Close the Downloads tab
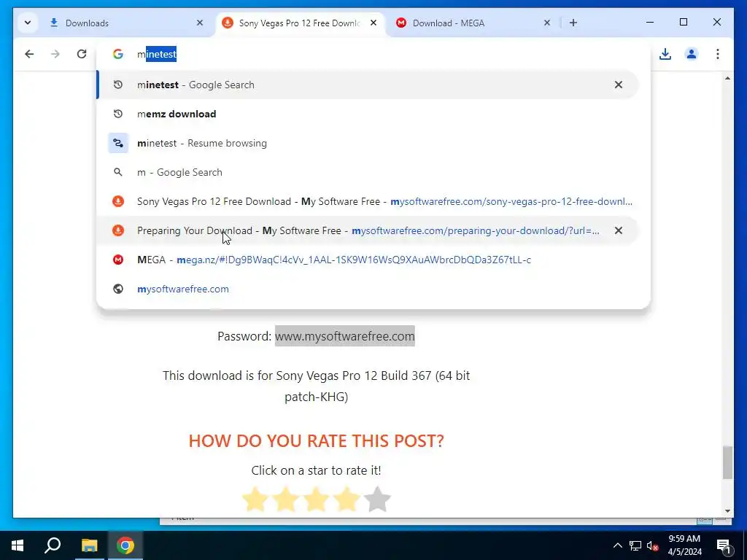Viewport: 747px width, 560px height. tap(200, 23)
